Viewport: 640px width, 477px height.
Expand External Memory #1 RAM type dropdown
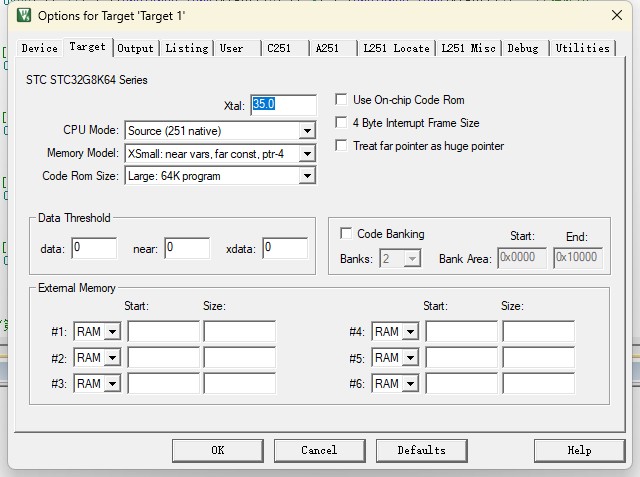coord(97,331)
